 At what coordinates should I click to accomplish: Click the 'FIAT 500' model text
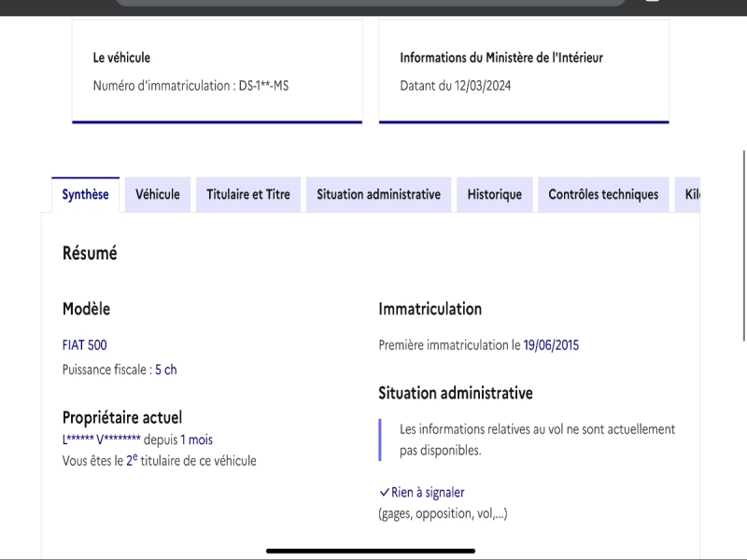(x=85, y=344)
